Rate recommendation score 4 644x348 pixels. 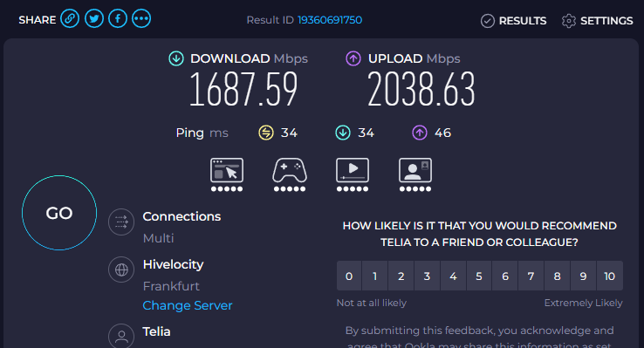(x=453, y=276)
